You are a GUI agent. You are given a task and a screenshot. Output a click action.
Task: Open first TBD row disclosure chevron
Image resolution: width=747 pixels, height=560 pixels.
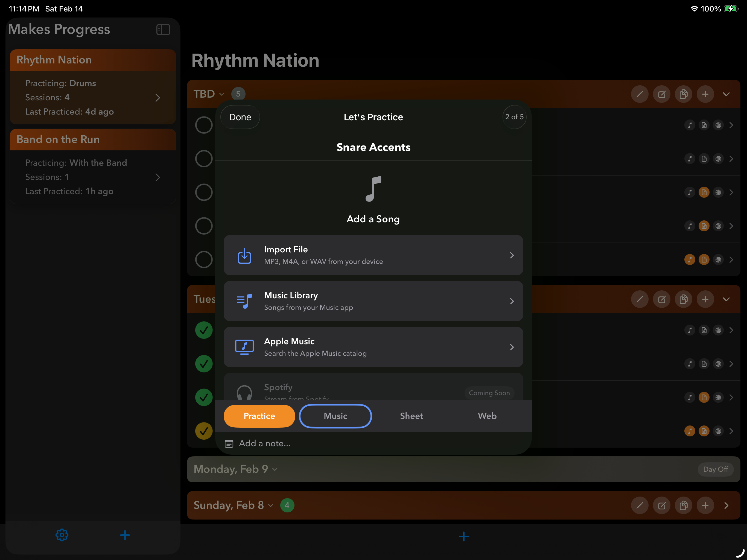731,125
